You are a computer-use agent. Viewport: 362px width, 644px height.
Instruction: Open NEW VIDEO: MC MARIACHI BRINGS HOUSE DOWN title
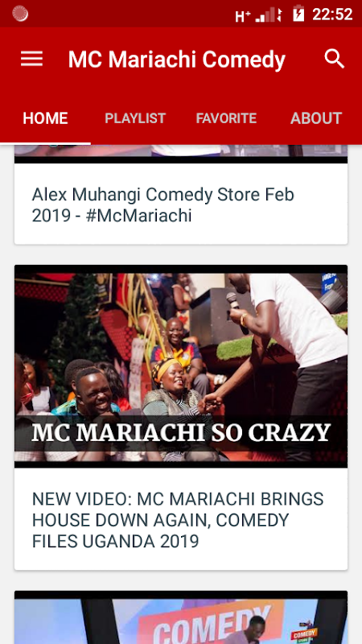178,520
